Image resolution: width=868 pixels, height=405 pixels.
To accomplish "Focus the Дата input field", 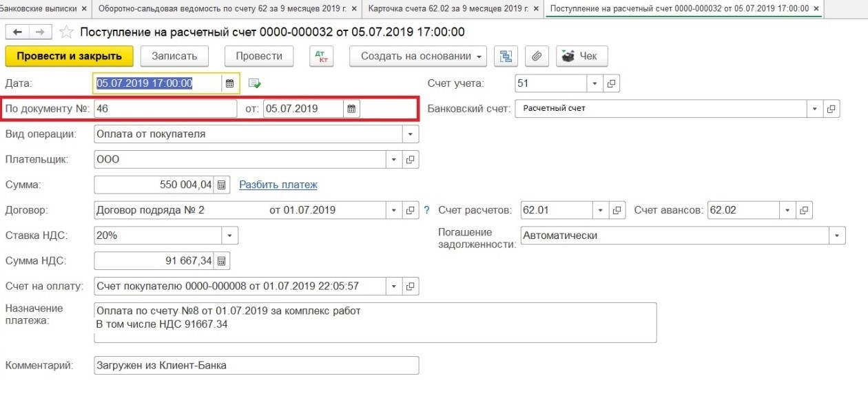I will [x=158, y=83].
